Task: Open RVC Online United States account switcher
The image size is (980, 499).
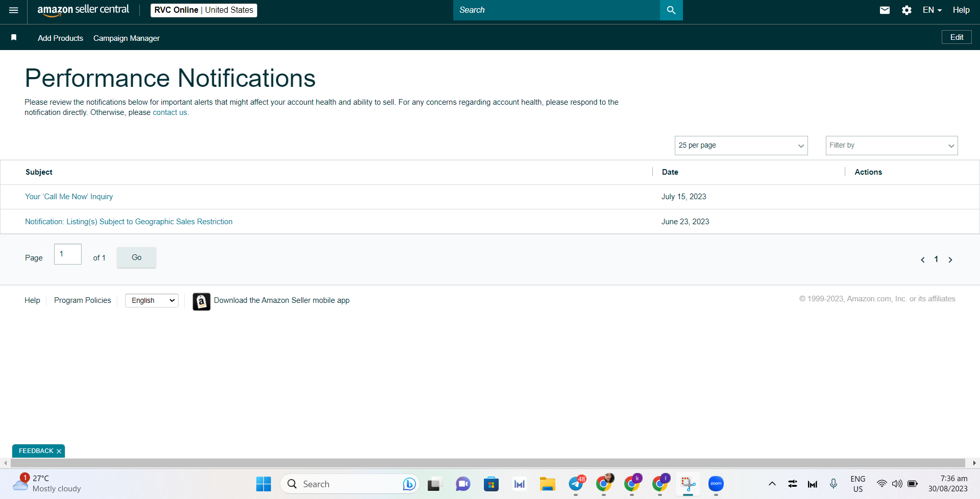Action: pyautogui.click(x=204, y=10)
